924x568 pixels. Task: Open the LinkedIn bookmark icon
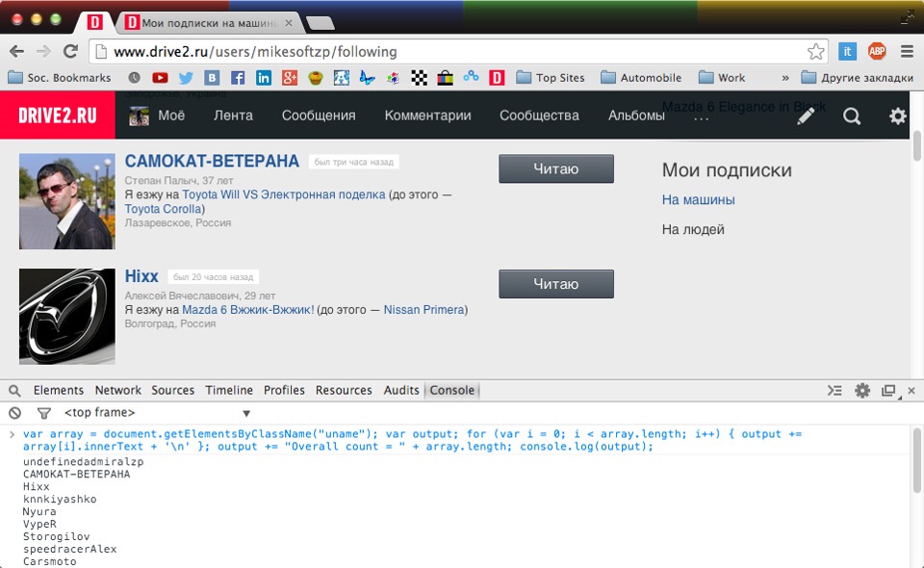[x=264, y=78]
